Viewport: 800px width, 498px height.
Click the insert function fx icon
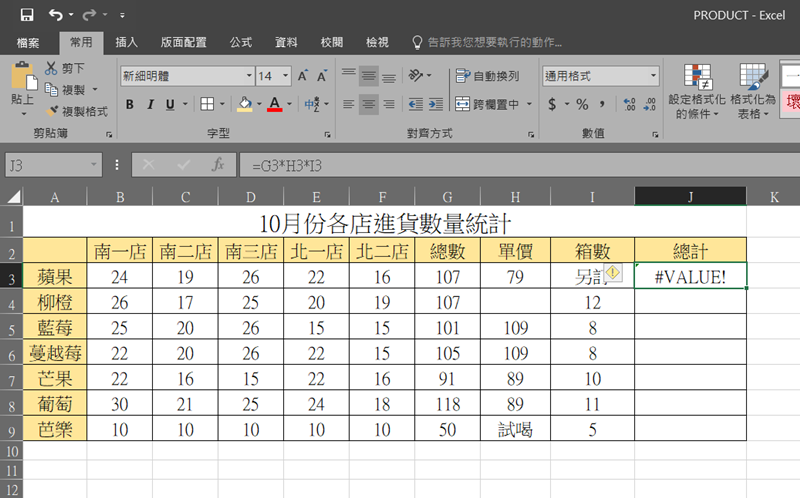point(217,164)
